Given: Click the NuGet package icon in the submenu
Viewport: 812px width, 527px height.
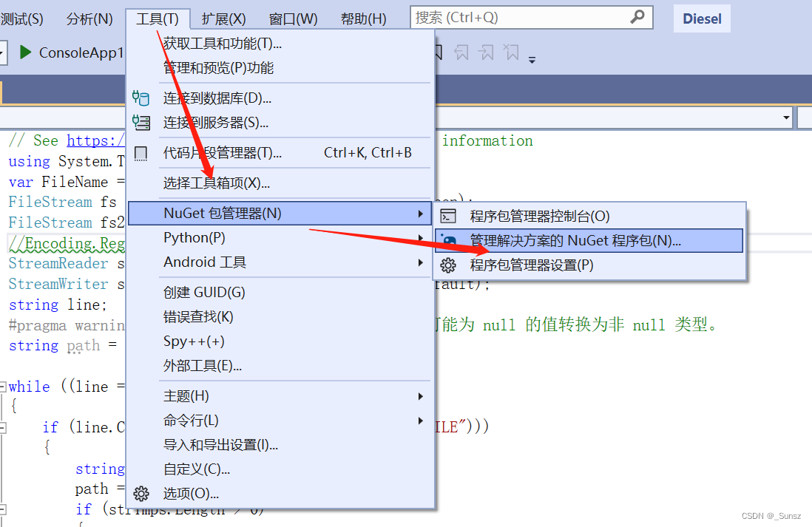Looking at the screenshot, I should tap(448, 240).
